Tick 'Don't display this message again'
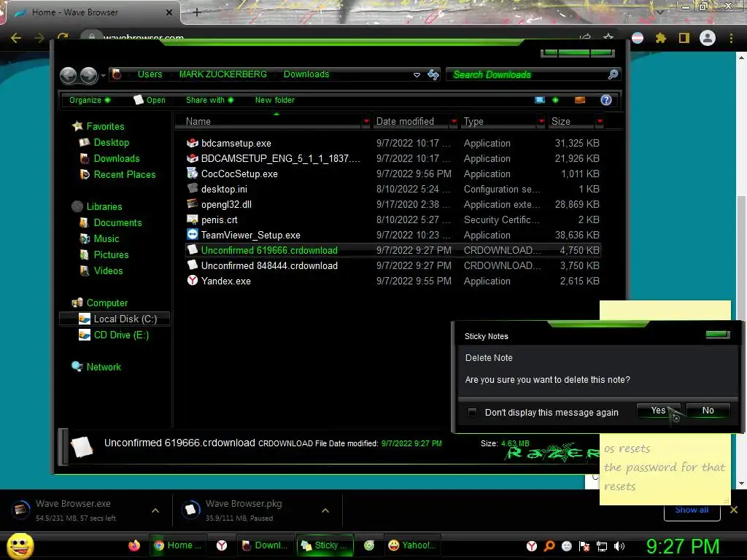 [x=472, y=413]
